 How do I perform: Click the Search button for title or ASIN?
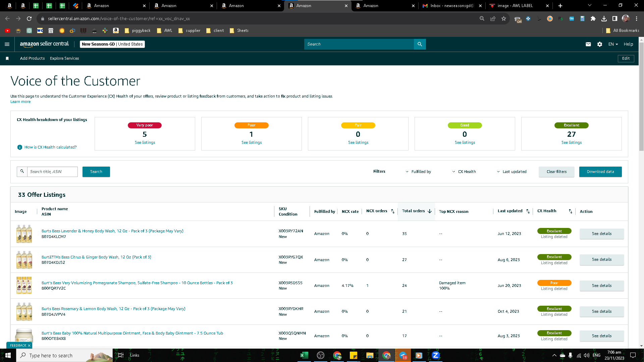tap(96, 172)
